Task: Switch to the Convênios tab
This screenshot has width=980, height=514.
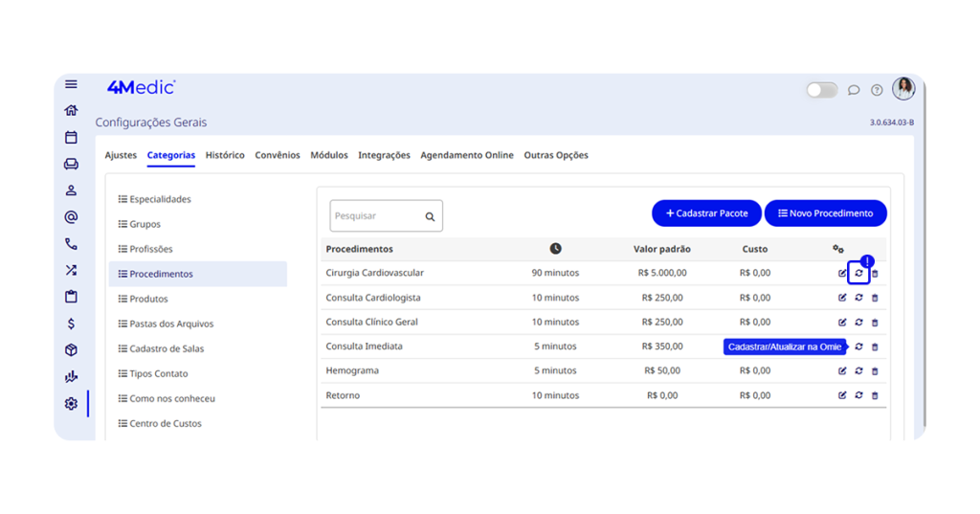Action: (278, 155)
